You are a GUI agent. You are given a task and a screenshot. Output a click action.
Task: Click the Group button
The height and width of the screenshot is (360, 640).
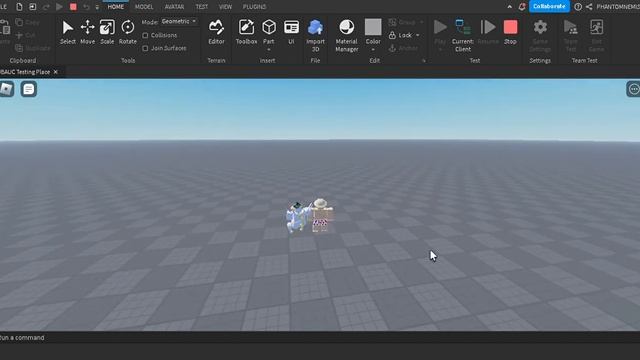coord(402,22)
